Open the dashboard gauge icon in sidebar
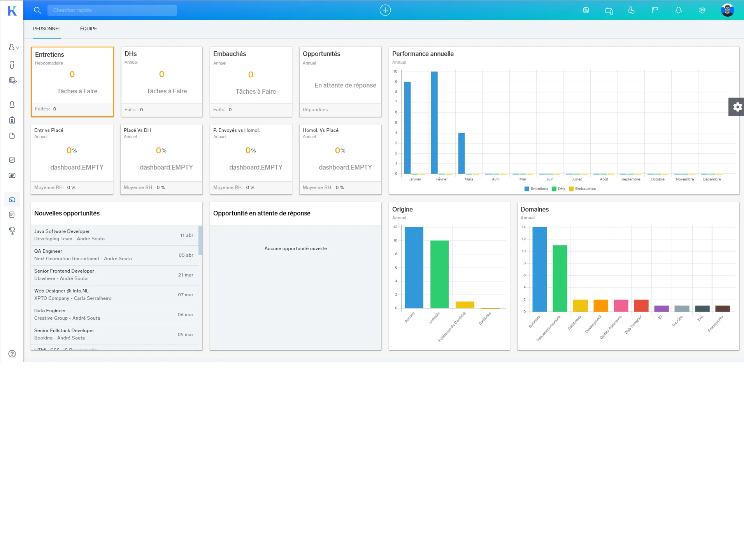 click(12, 199)
